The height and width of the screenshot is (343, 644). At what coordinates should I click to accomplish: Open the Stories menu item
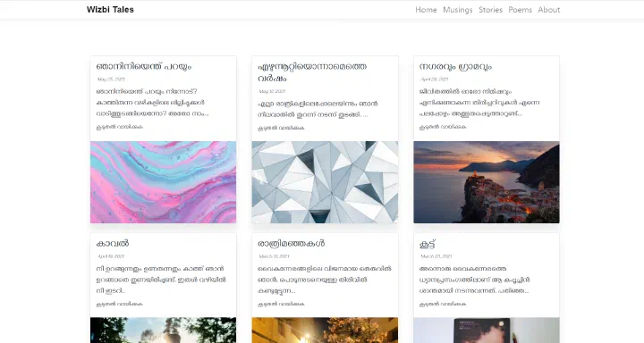[490, 10]
